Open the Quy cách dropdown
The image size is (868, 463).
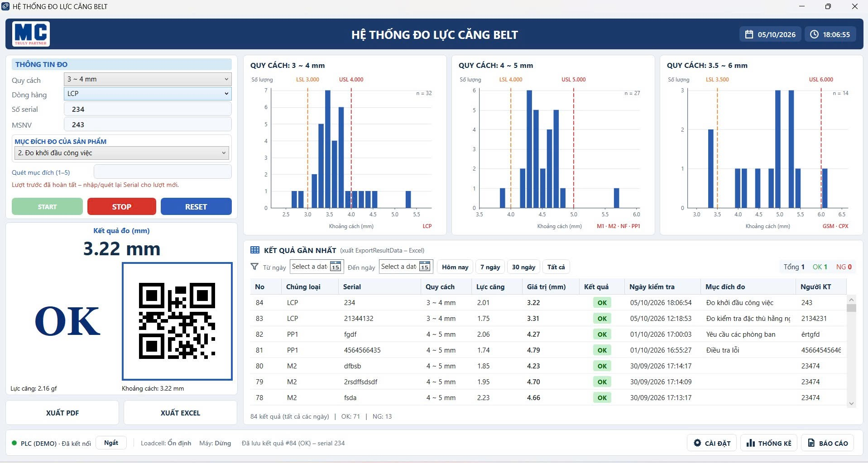tap(148, 79)
